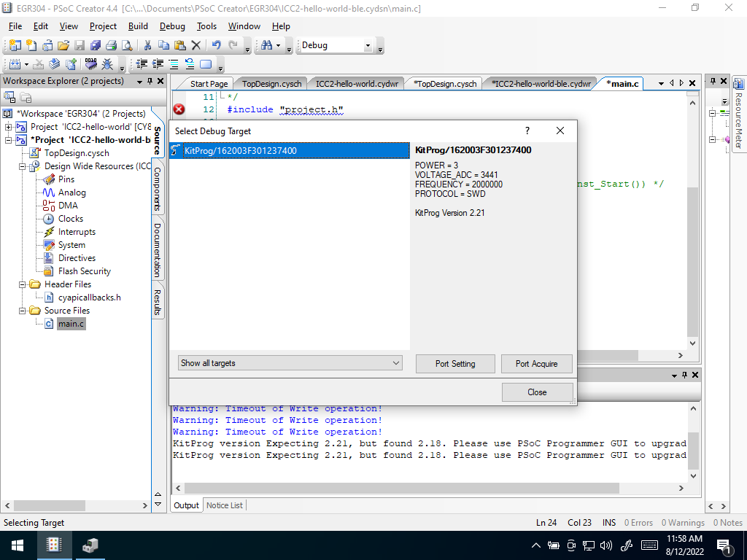Click the Port Acquire button
Image resolution: width=747 pixels, height=560 pixels.
click(x=536, y=364)
